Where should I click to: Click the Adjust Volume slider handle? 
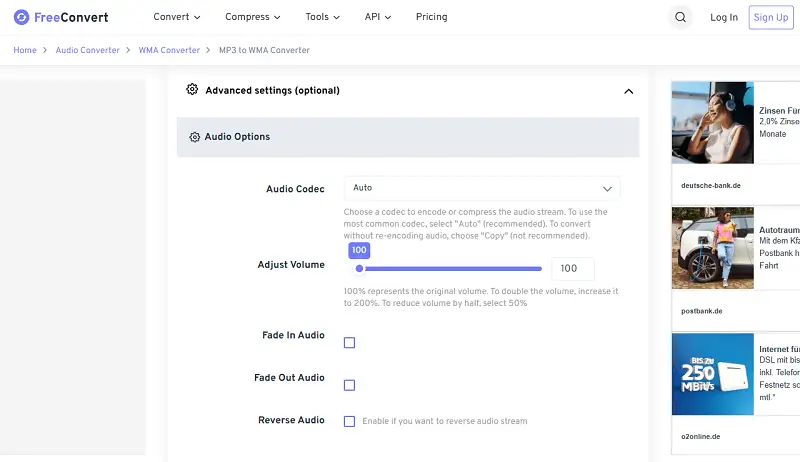tap(359, 268)
